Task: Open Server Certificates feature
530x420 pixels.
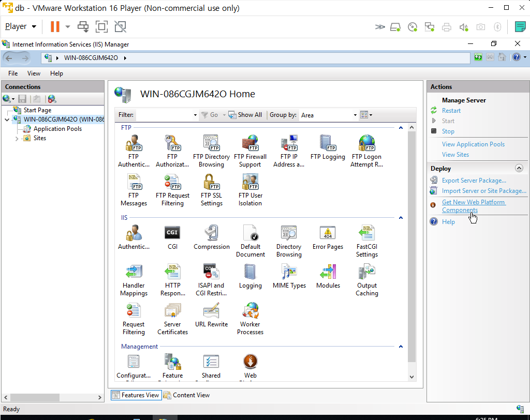Action: click(x=172, y=319)
